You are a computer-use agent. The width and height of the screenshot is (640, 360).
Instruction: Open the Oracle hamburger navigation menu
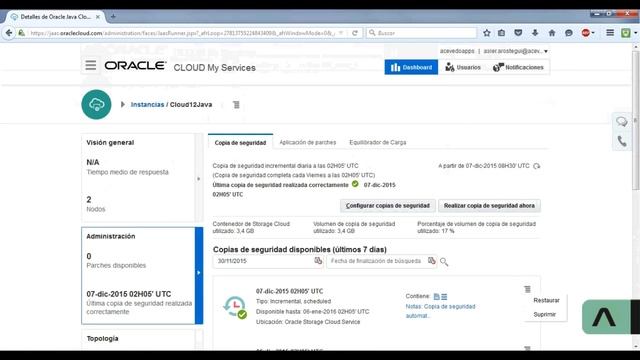click(x=91, y=65)
